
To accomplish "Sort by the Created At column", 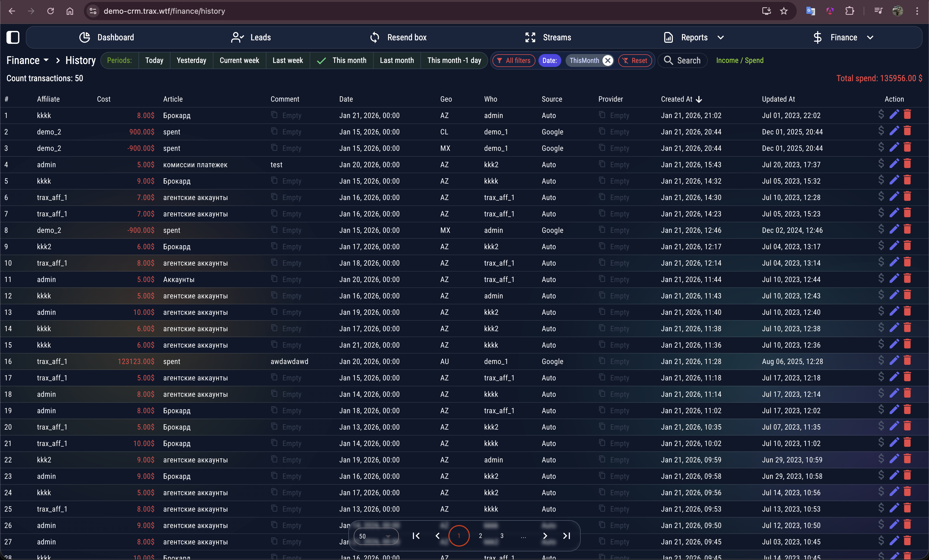I will pyautogui.click(x=681, y=99).
